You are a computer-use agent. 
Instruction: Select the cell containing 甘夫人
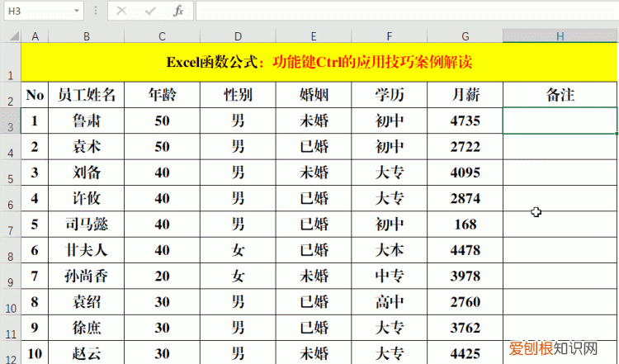[87, 250]
